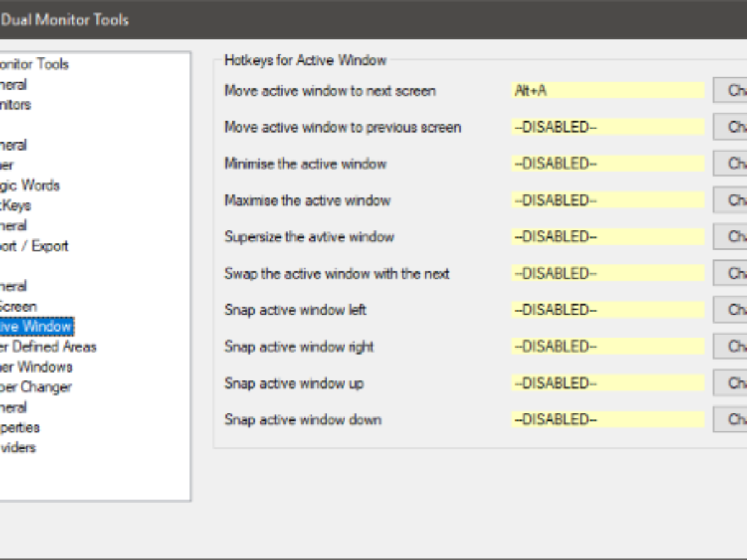This screenshot has height=560, width=747.
Task: Select Wallpaper Changer tree node
Action: tap(36, 387)
